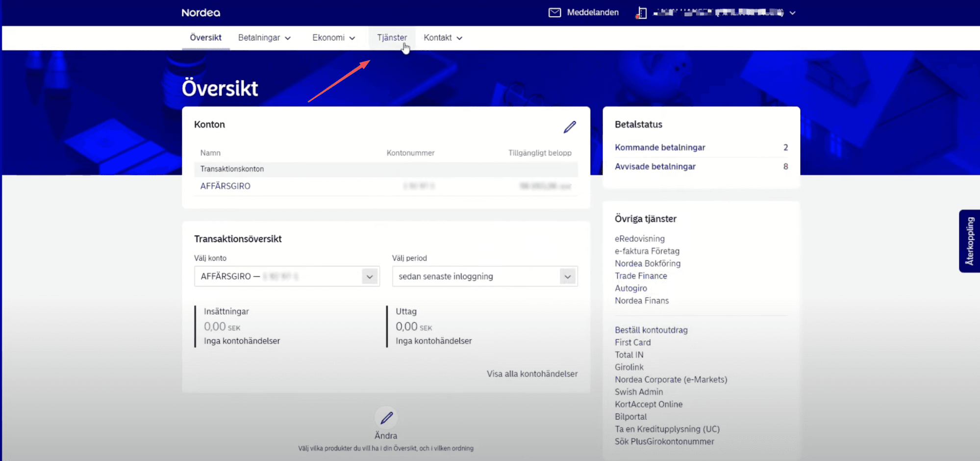Click the Insättningar 0,00 SEK value
This screenshot has width=980, height=461.
pos(222,327)
